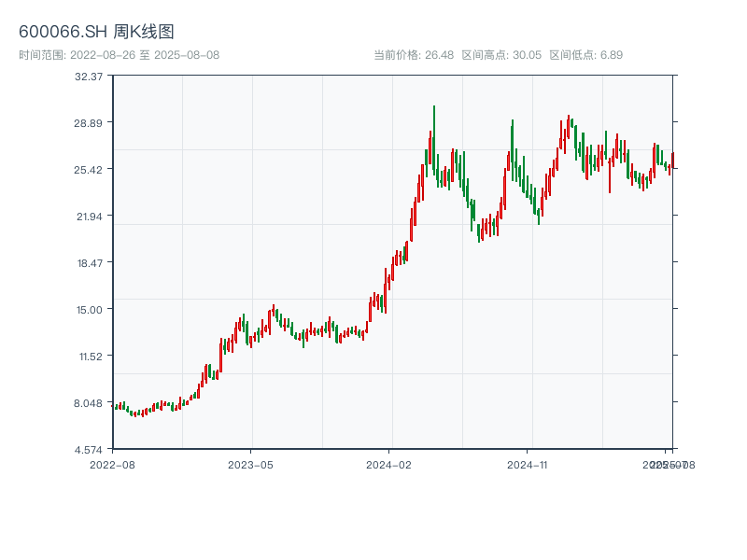Click the 区间高点 30.05 label

(501, 55)
